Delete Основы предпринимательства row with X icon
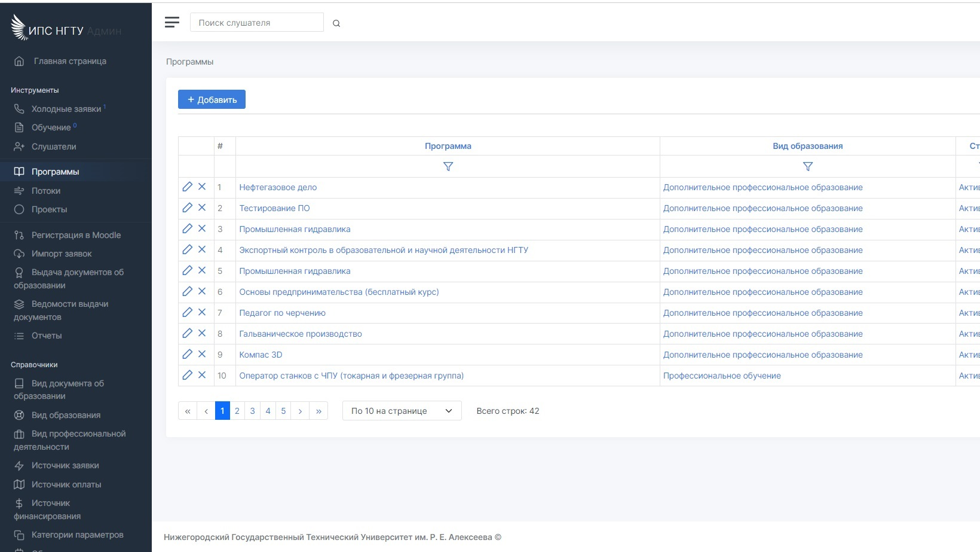Viewport: 980px width, 552px height. tap(202, 291)
